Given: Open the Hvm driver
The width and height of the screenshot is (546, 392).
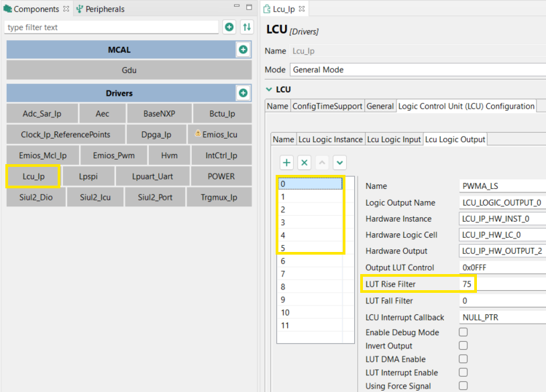Looking at the screenshot, I should 169,155.
